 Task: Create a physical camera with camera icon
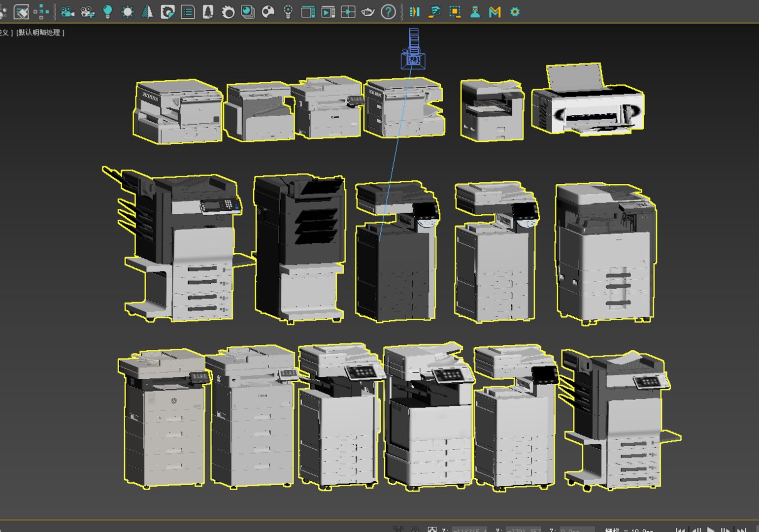[67, 12]
